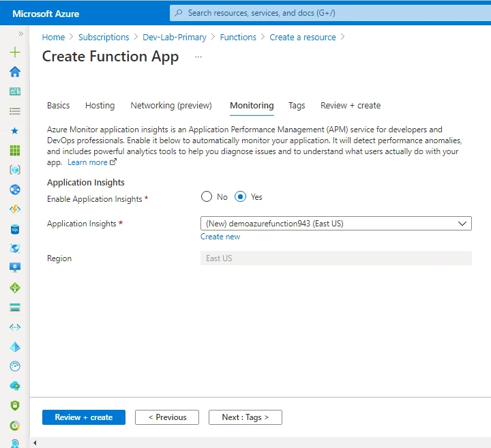Open SQL databases icon in sidebar

pyautogui.click(x=15, y=229)
